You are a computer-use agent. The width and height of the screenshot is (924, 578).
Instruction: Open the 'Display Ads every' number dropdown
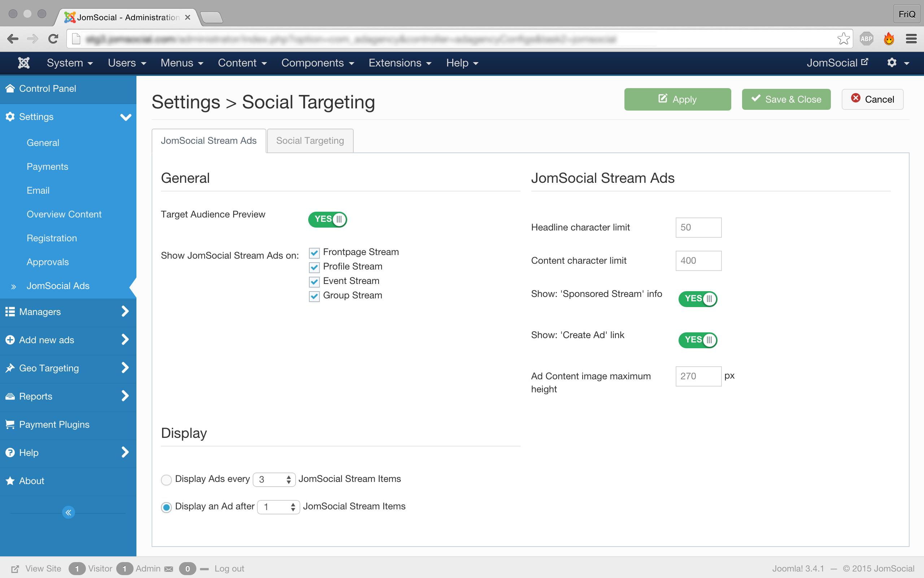point(274,479)
